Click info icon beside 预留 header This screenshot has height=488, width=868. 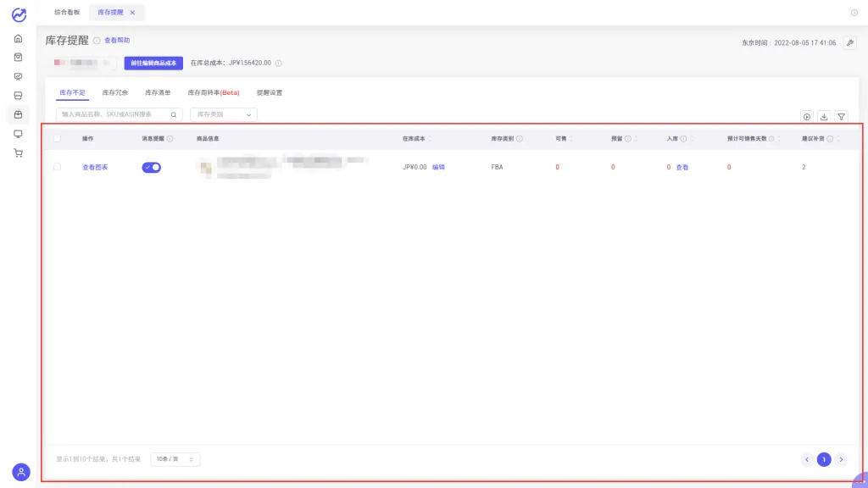pos(628,139)
